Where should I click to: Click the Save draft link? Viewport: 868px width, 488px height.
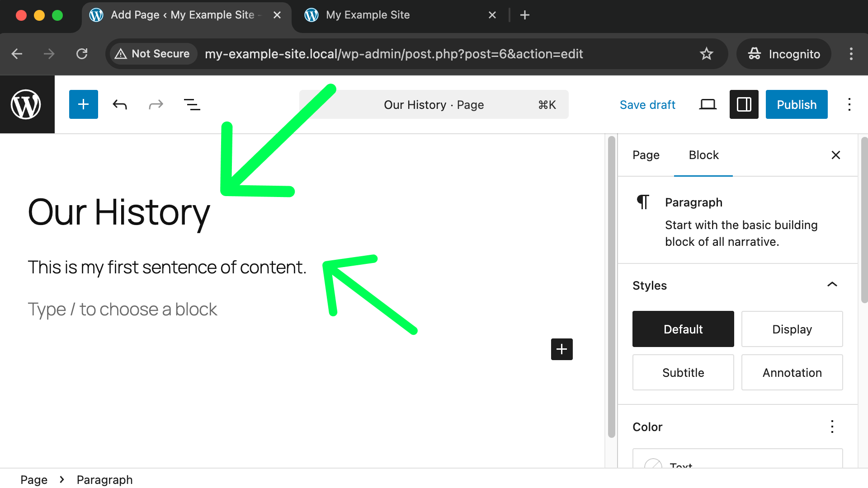coord(647,105)
